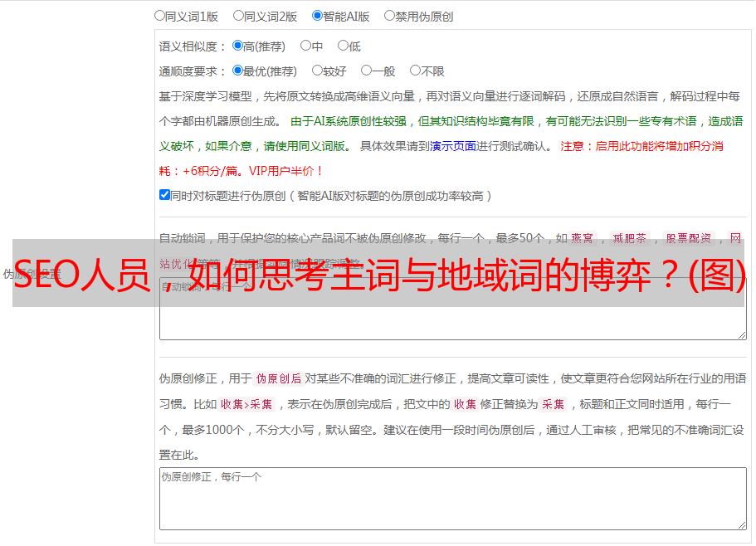Choose the 智能AI版 mode
756x546 pixels.
click(317, 16)
